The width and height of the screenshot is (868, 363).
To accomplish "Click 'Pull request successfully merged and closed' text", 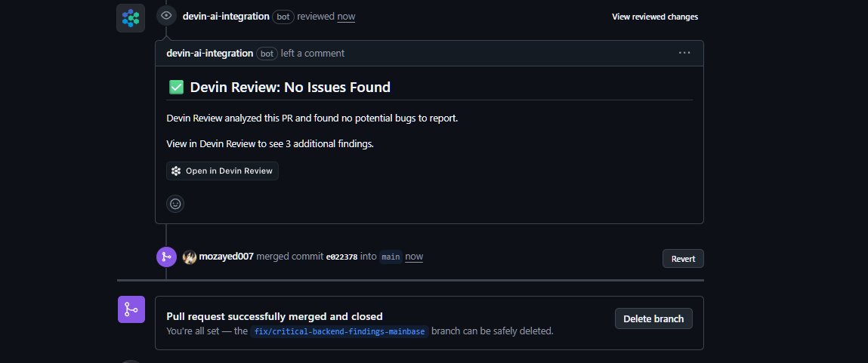I will 274,316.
